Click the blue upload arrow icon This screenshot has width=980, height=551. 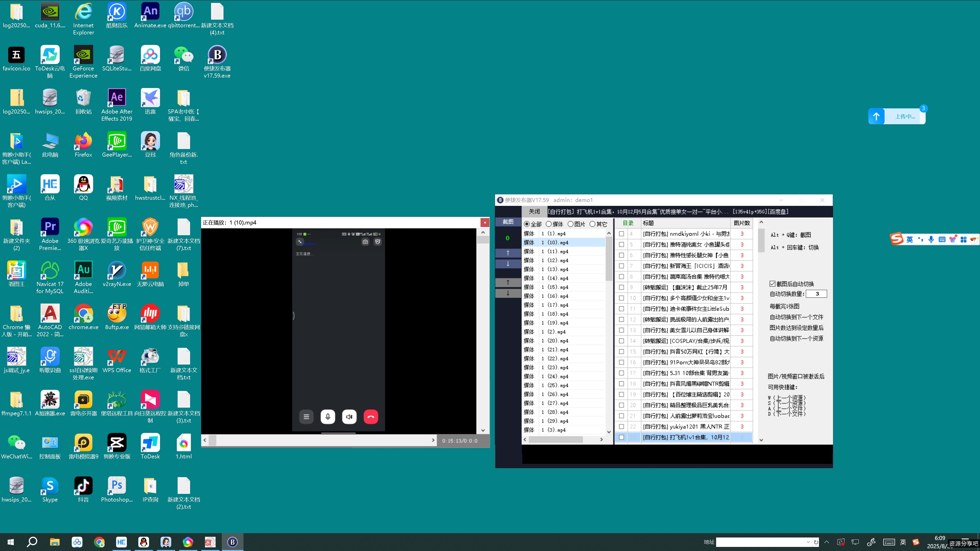pos(876,116)
